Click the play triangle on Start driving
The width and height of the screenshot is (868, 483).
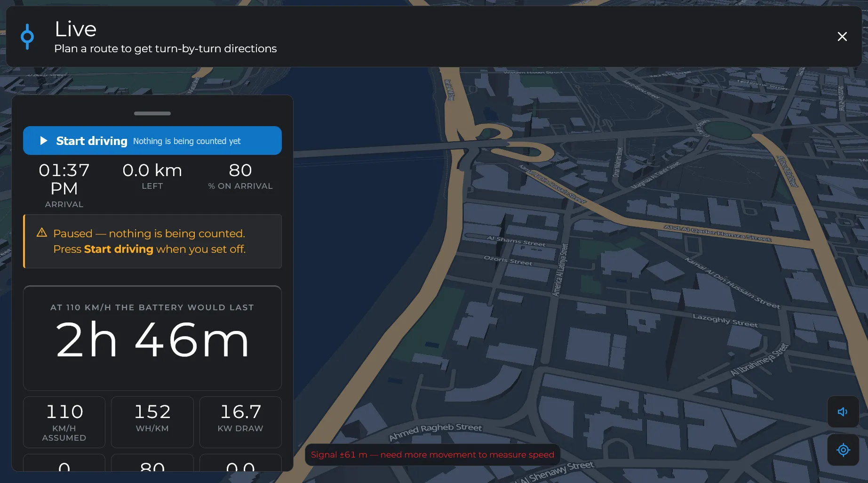point(44,141)
